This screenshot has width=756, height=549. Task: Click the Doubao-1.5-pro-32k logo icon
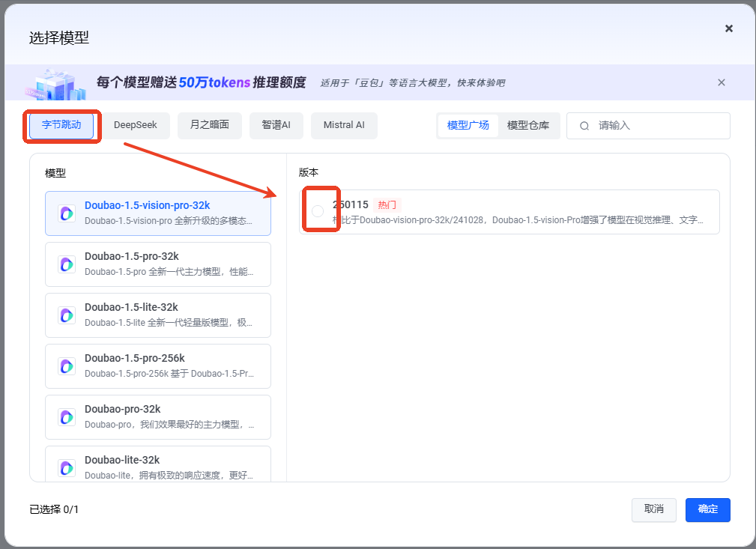coord(67,264)
